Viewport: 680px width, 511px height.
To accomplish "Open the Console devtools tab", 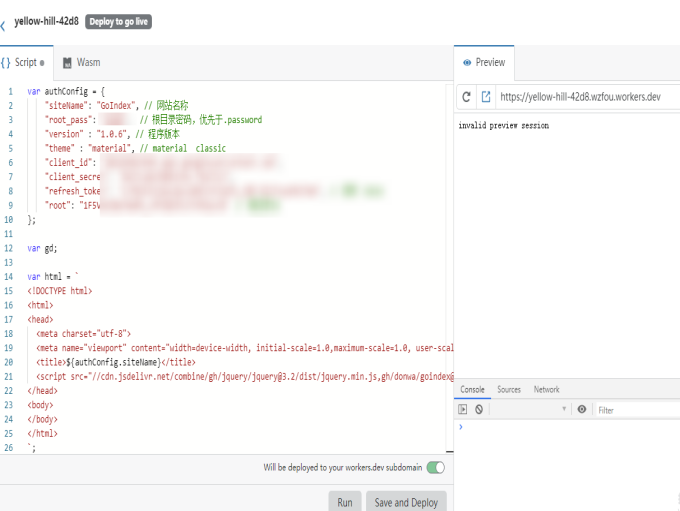I will coord(472,390).
